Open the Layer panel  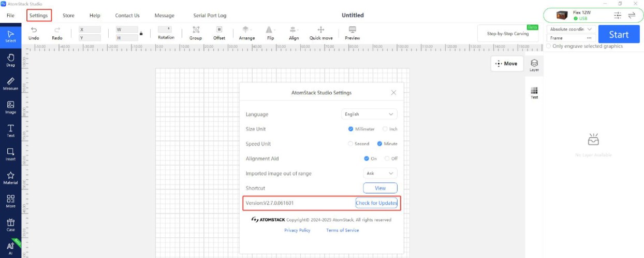534,65
